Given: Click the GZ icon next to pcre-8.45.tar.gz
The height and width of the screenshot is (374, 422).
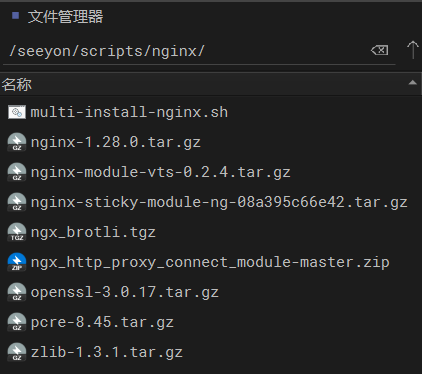Looking at the screenshot, I should (x=17, y=322).
